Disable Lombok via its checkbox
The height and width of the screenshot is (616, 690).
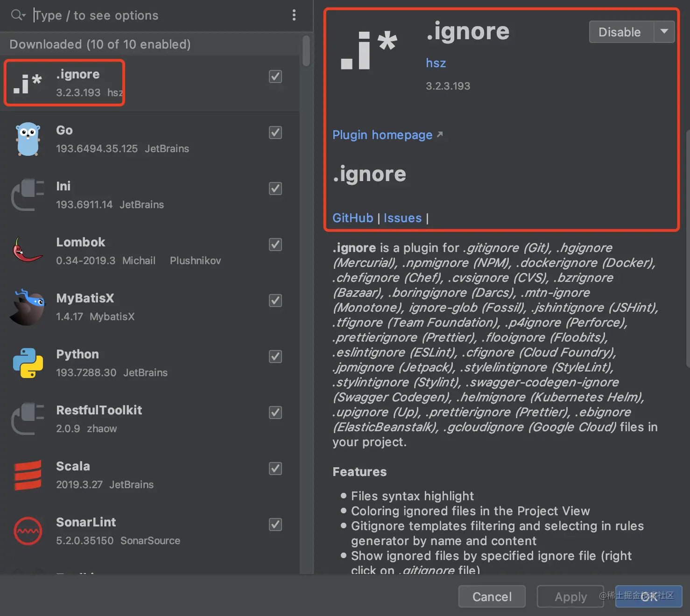[x=275, y=245]
